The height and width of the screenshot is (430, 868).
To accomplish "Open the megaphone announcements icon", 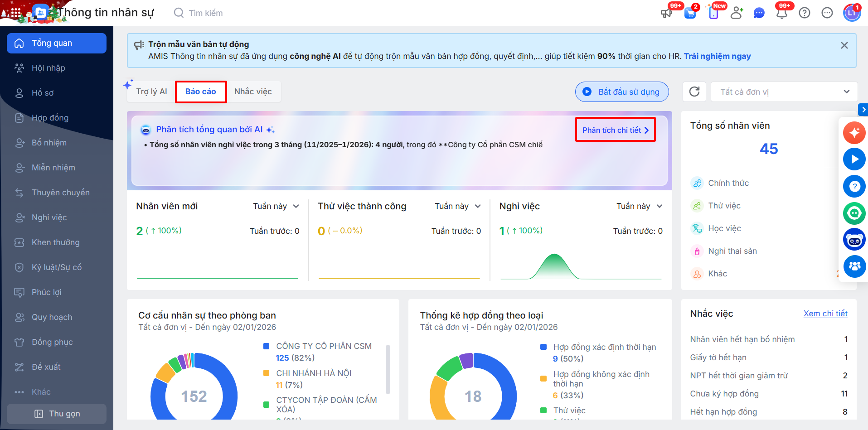I will point(666,13).
